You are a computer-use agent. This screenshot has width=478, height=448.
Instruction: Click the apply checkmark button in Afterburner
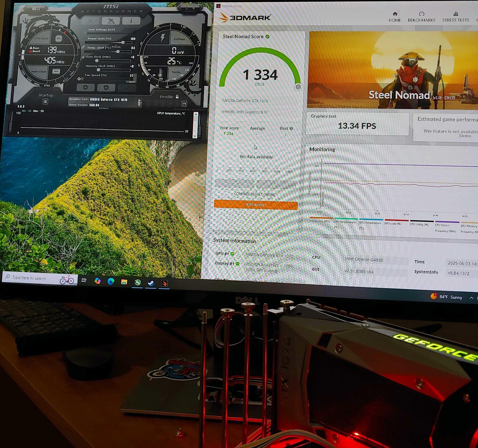127,88
